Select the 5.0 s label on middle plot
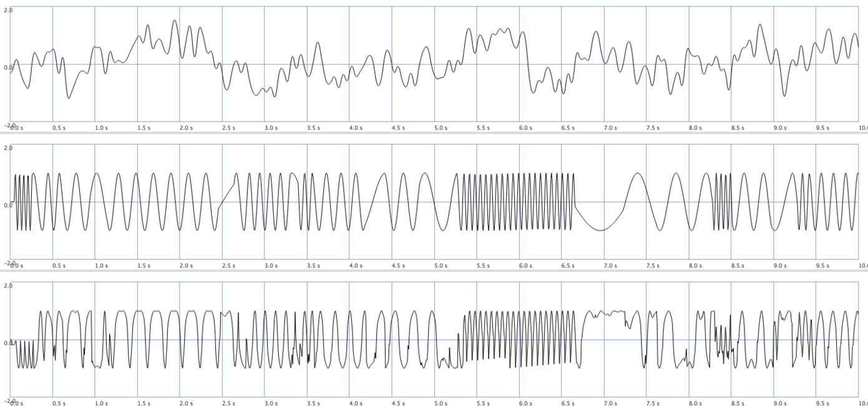The image size is (868, 406). click(441, 266)
